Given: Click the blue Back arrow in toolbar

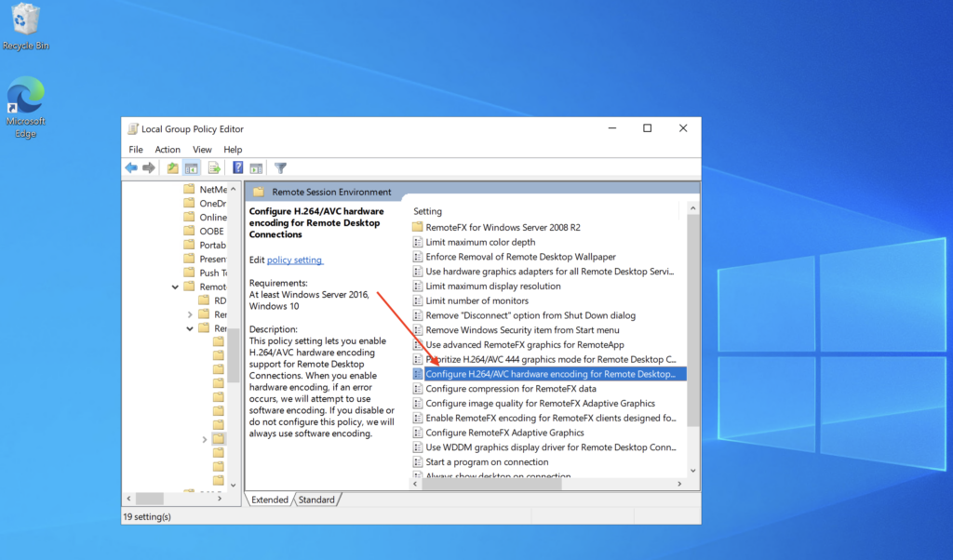Looking at the screenshot, I should tap(131, 167).
